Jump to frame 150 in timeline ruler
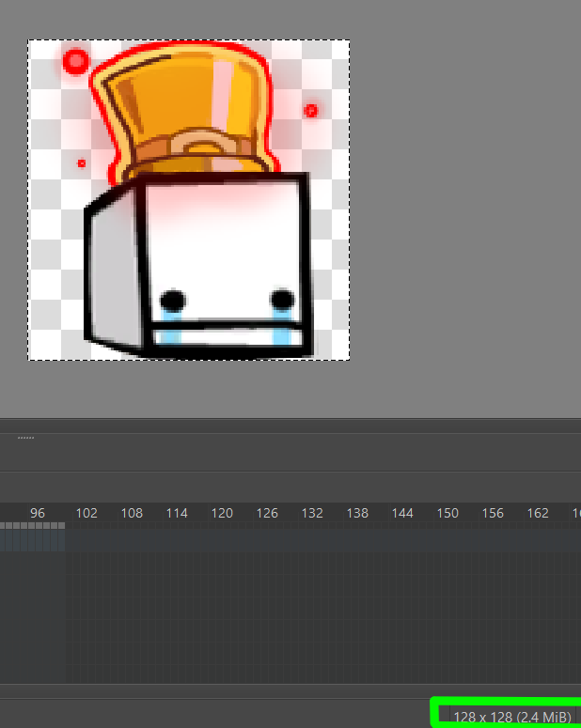Image resolution: width=581 pixels, height=728 pixels. [448, 513]
